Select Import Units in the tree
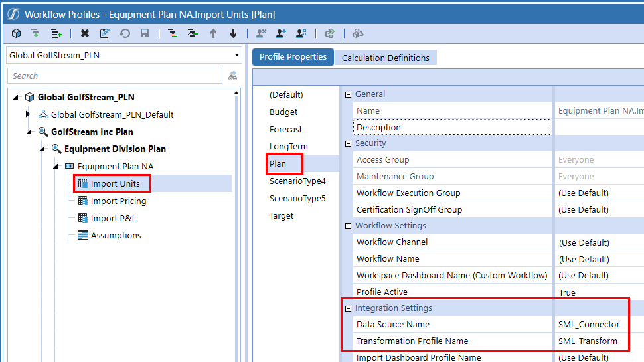The height and width of the screenshot is (362, 644). click(115, 183)
